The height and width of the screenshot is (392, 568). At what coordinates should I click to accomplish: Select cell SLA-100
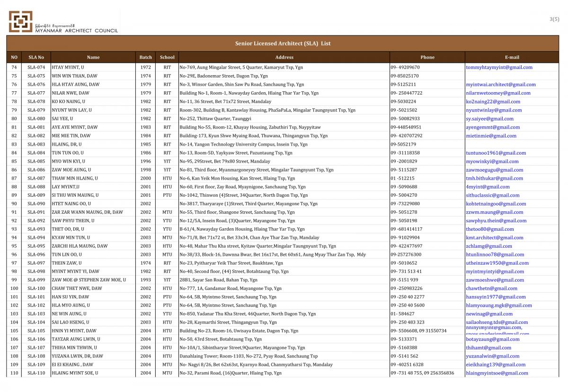[36, 288]
